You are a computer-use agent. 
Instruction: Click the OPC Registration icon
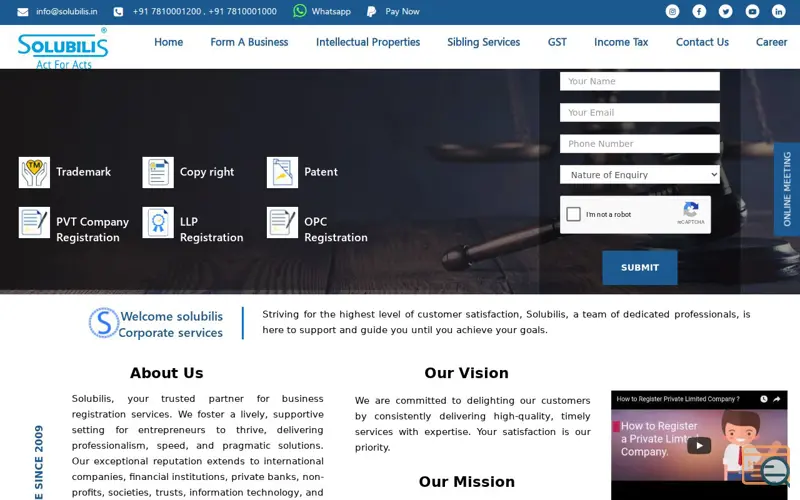(282, 222)
